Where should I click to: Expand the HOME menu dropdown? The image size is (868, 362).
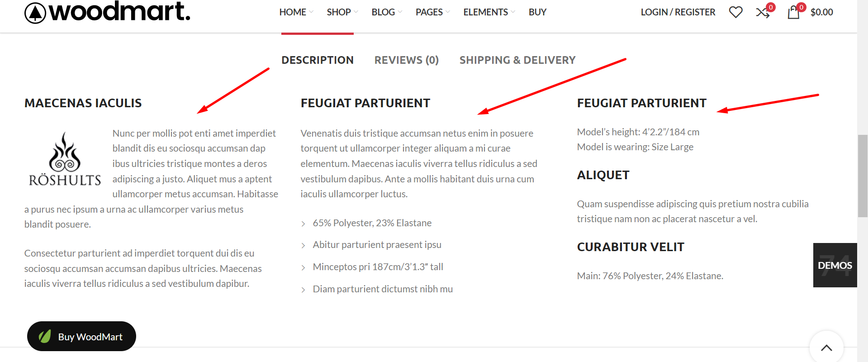point(296,12)
